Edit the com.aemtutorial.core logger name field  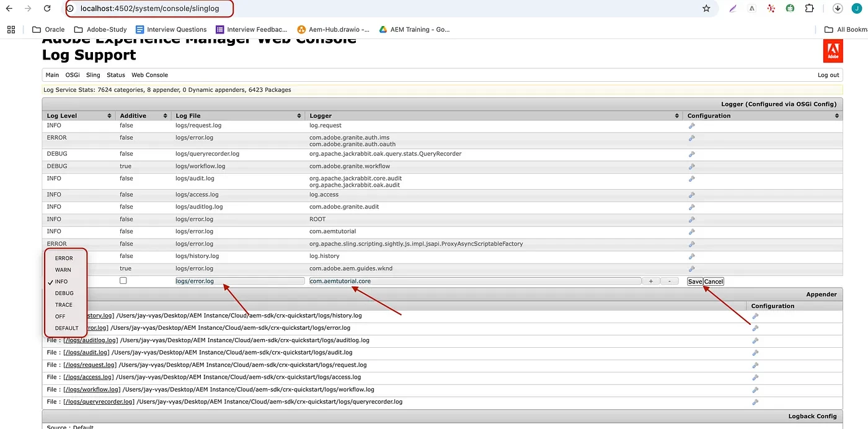pyautogui.click(x=476, y=281)
